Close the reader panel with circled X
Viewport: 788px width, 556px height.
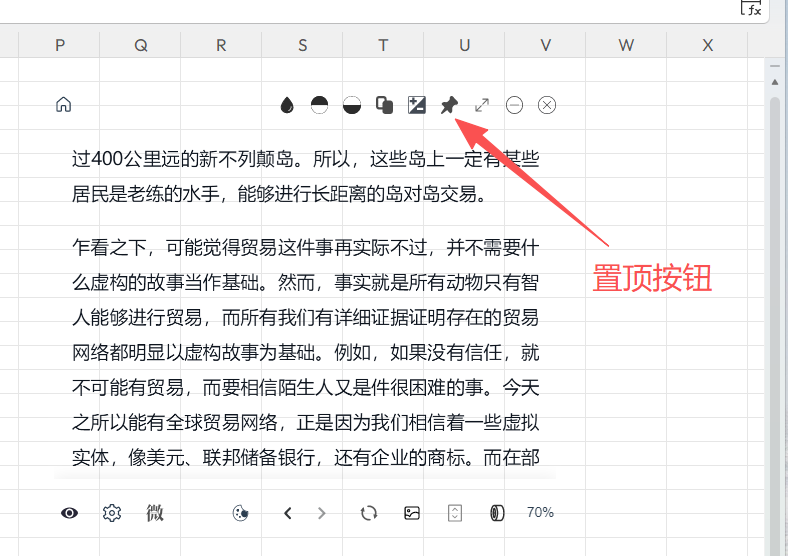(547, 105)
